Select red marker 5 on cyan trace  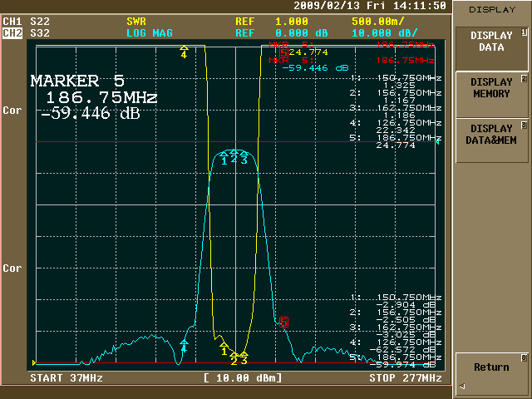point(283,321)
